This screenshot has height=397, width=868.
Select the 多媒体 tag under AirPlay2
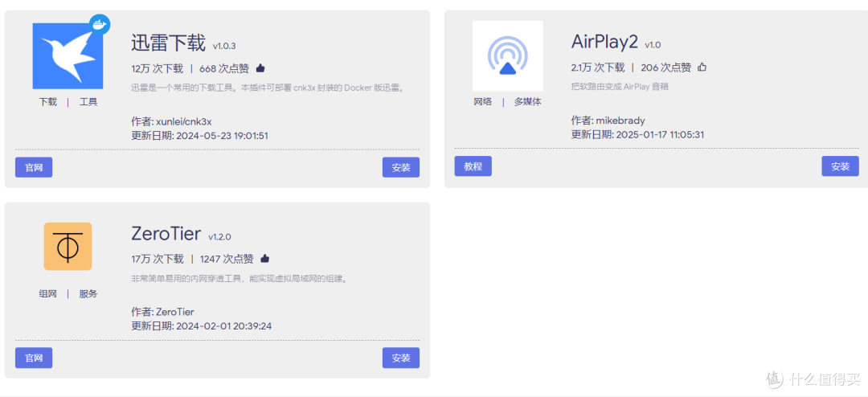click(527, 102)
